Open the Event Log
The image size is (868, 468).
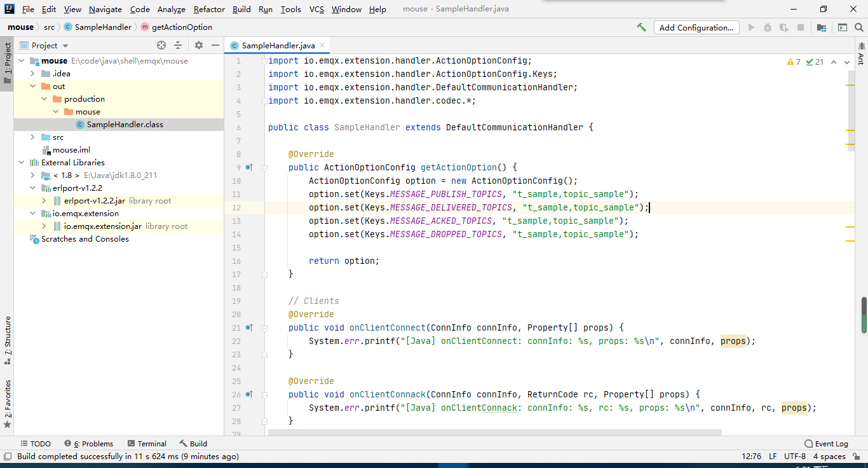[826, 444]
